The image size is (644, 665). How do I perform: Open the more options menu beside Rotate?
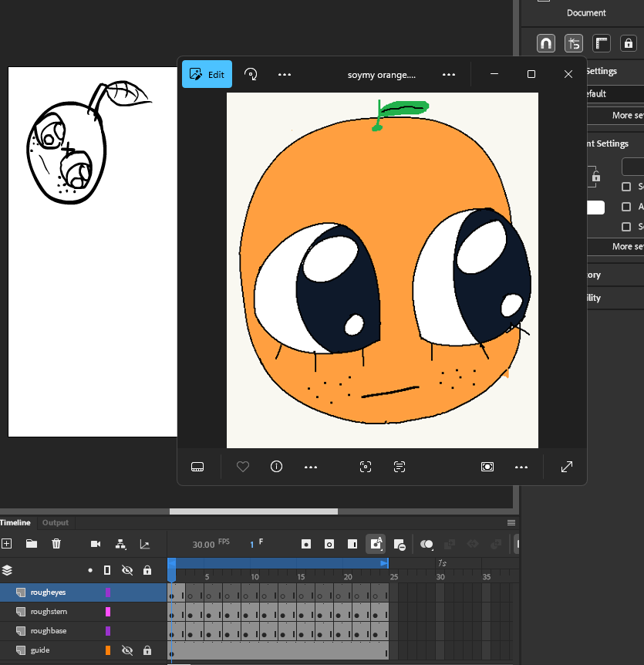click(x=285, y=75)
